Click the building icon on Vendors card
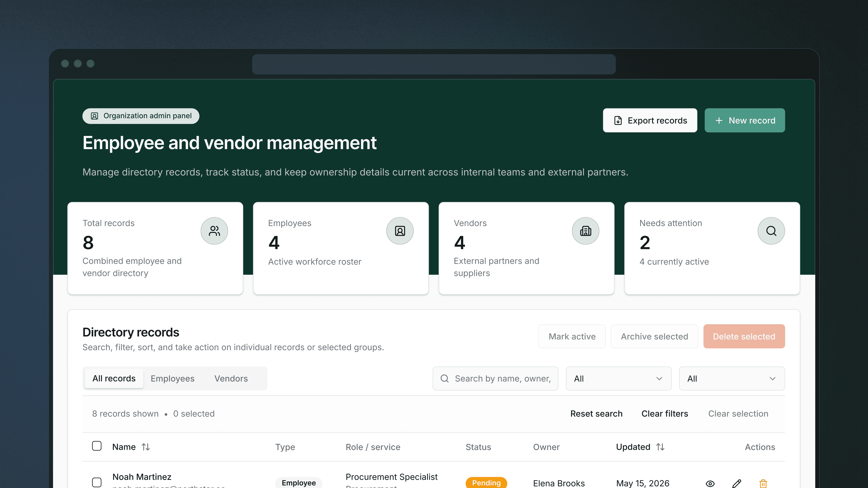Screen dimensions: 868x488 click(x=586, y=231)
